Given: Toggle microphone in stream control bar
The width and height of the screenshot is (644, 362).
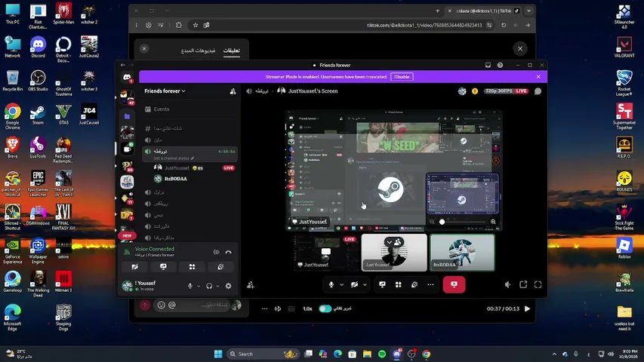Looking at the screenshot, I should click(x=331, y=284).
